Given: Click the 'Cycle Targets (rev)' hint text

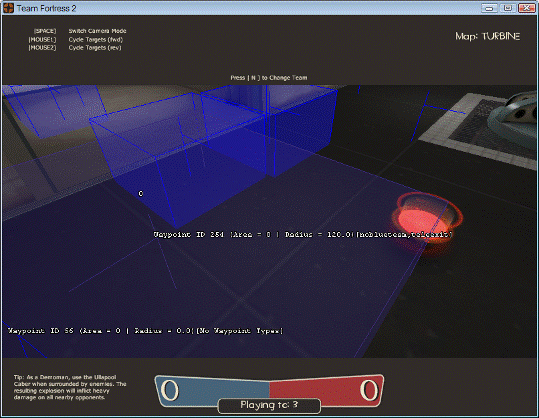Looking at the screenshot, I should 95,48.
